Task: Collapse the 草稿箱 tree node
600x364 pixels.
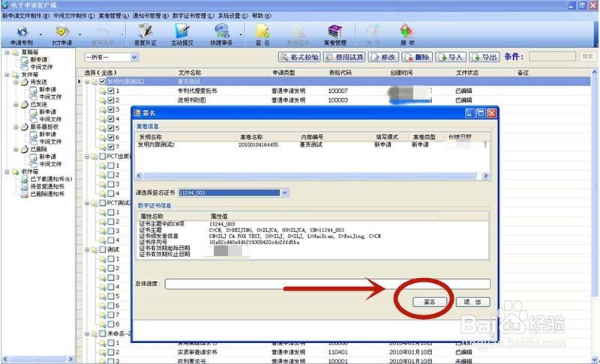Action: point(7,52)
